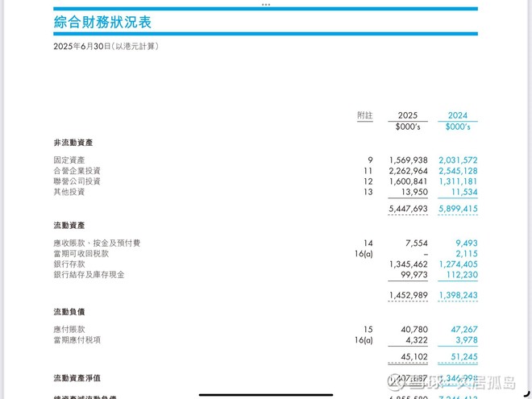Viewport: 532px width, 399px height.
Task: Select the 當期可收回税款 row label
Action: [x=81, y=253]
